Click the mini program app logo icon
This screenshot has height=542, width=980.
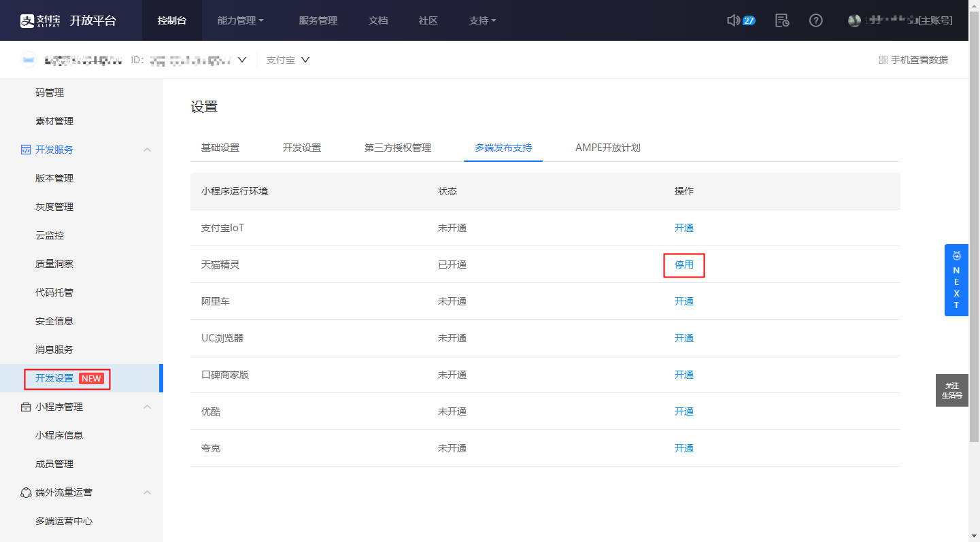click(28, 60)
